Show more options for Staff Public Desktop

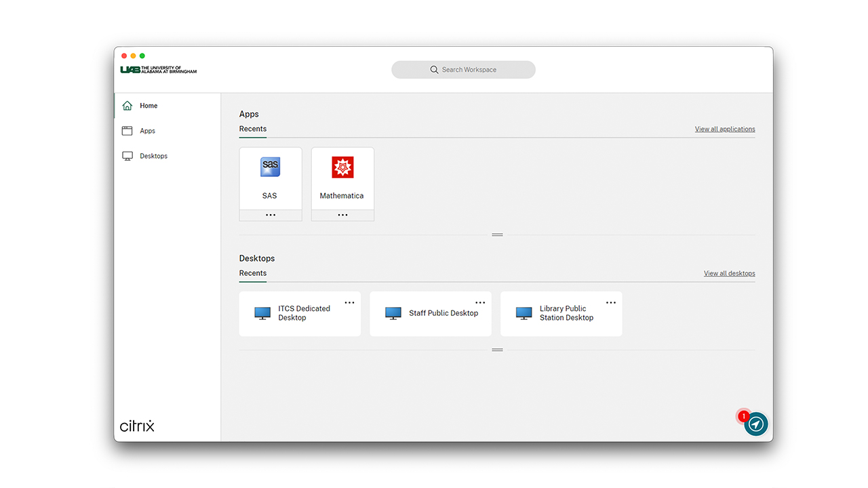pyautogui.click(x=480, y=303)
